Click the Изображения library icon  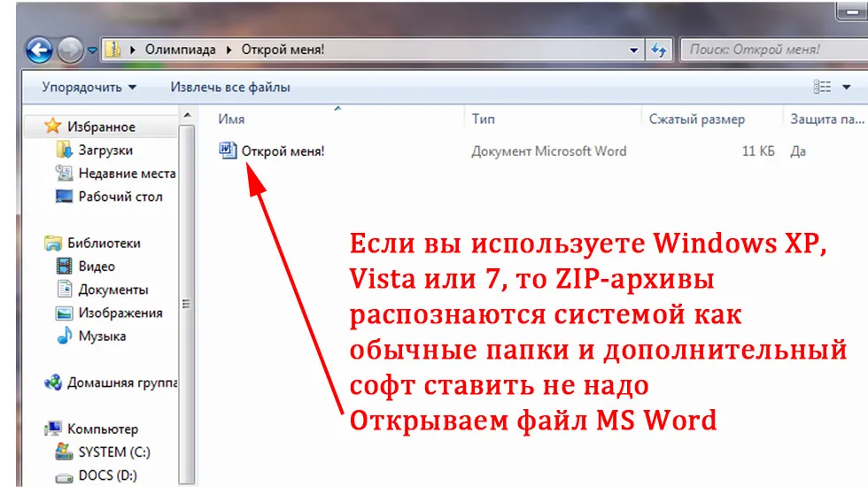(x=64, y=313)
